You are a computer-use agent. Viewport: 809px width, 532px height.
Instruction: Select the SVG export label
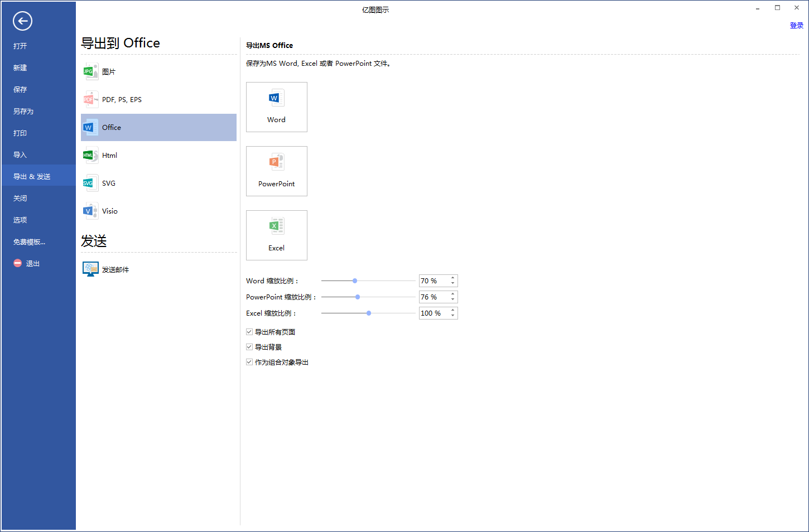[x=109, y=183]
